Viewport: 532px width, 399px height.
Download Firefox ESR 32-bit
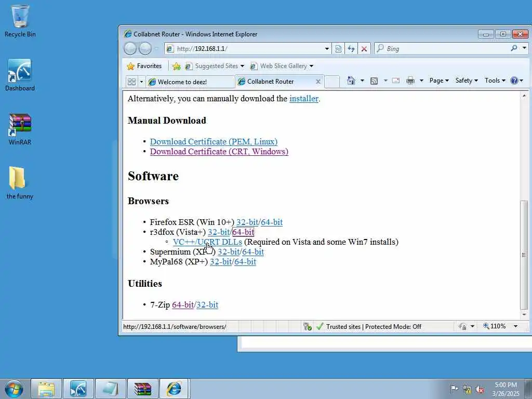(247, 222)
